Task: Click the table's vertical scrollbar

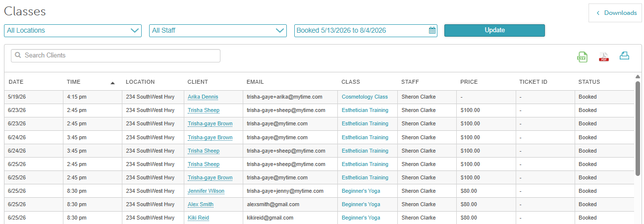Action: coord(638,129)
